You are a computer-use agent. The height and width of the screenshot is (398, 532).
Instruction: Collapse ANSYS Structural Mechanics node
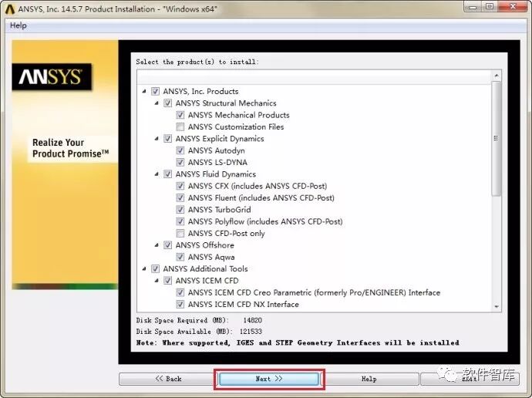tap(157, 103)
